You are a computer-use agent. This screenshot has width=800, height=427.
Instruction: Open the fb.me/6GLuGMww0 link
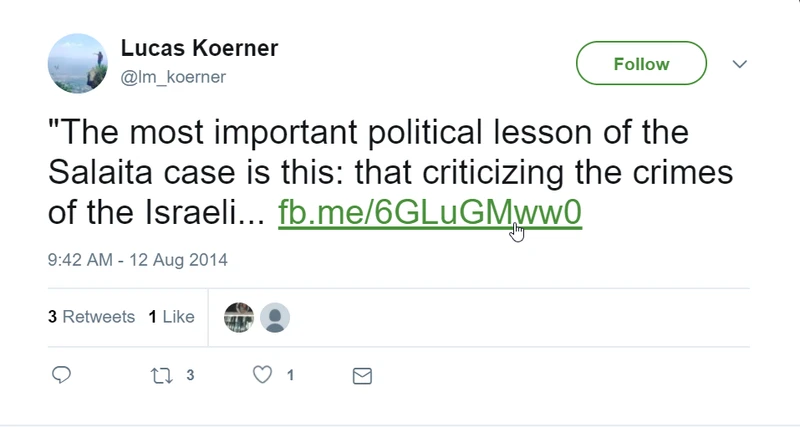(430, 212)
